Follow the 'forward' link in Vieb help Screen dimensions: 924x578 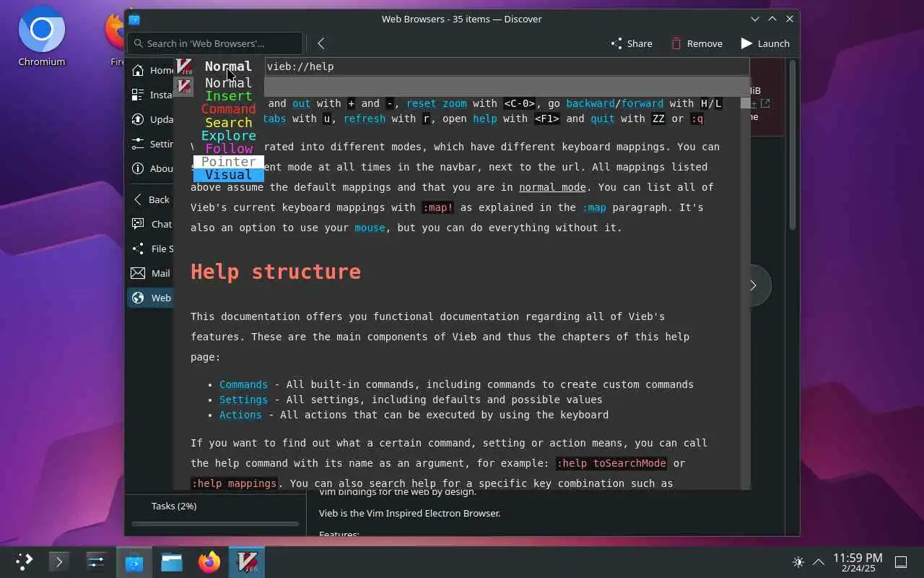pos(642,103)
